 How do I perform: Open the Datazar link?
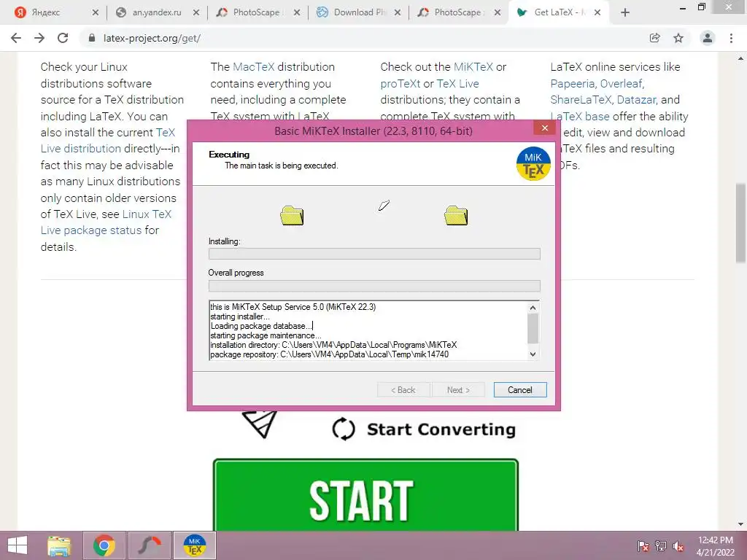click(x=636, y=100)
